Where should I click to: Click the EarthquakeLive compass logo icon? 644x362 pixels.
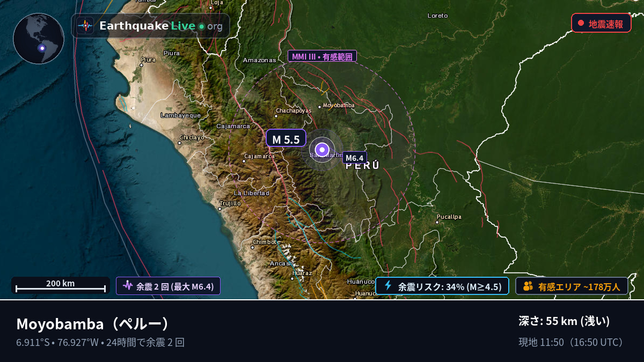pyautogui.click(x=85, y=26)
